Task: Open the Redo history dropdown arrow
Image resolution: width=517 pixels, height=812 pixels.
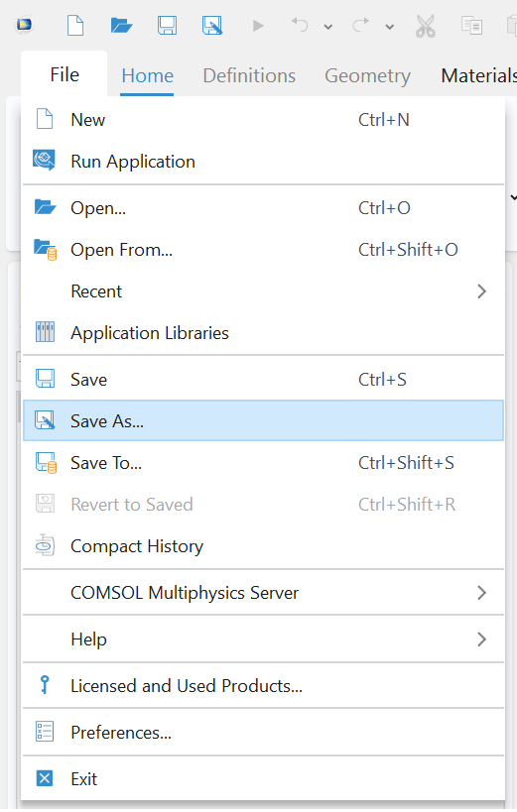Action: click(x=389, y=27)
